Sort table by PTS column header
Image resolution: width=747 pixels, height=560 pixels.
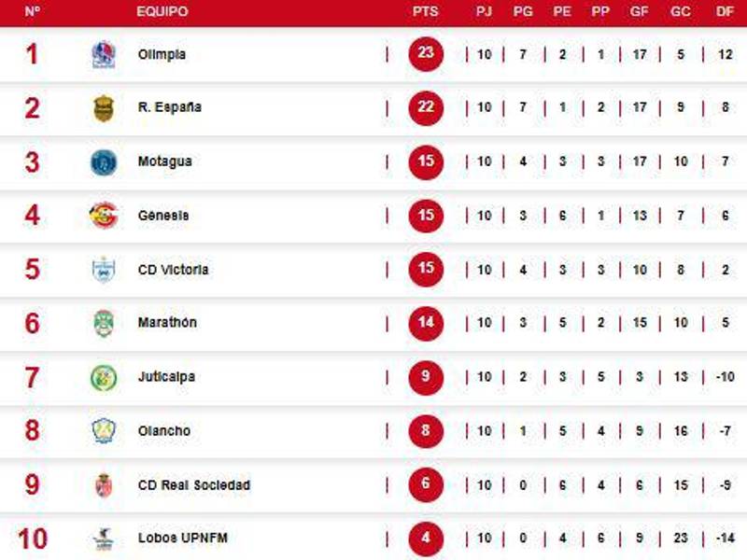[x=425, y=12]
